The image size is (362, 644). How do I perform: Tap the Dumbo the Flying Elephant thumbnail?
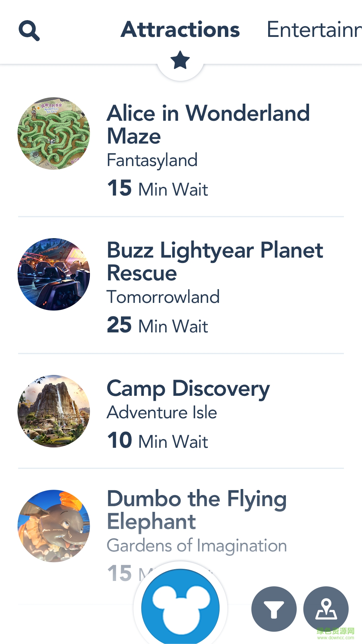click(54, 526)
